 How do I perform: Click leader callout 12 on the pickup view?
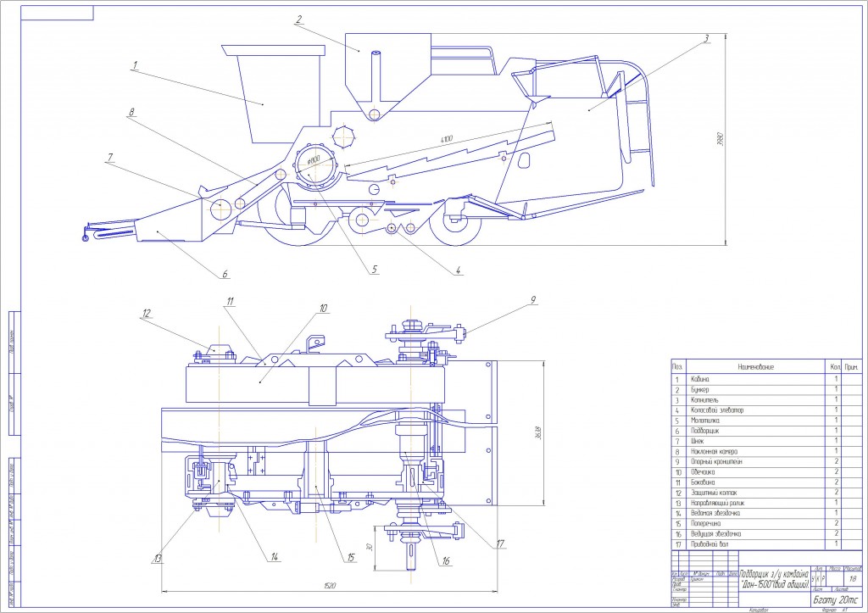tap(146, 314)
